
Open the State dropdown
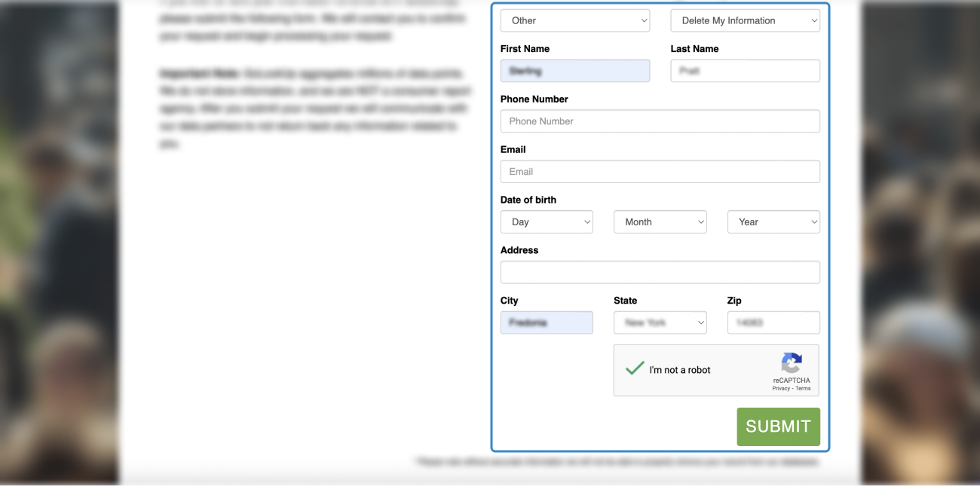[660, 322]
